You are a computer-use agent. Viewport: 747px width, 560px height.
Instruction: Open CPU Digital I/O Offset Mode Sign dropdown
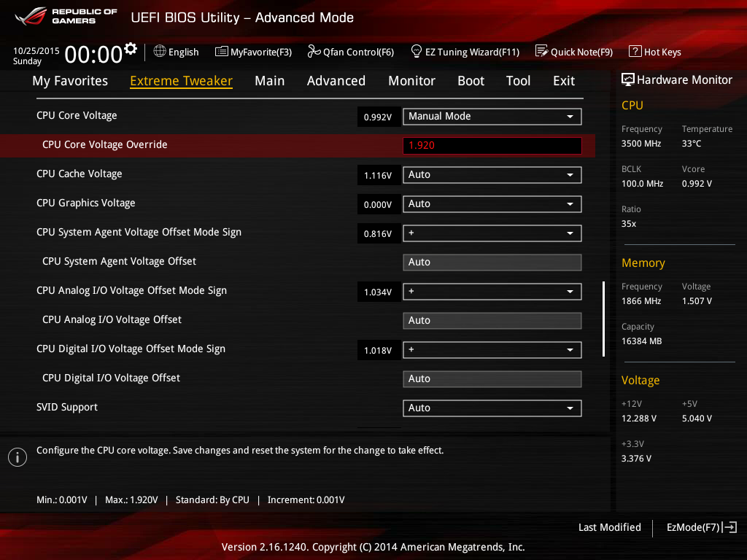[492, 349]
